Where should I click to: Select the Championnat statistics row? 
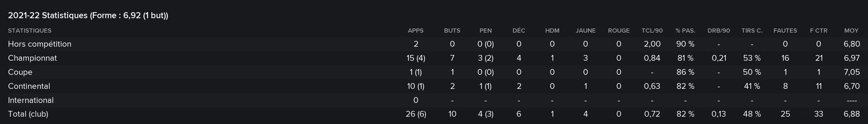click(434, 58)
